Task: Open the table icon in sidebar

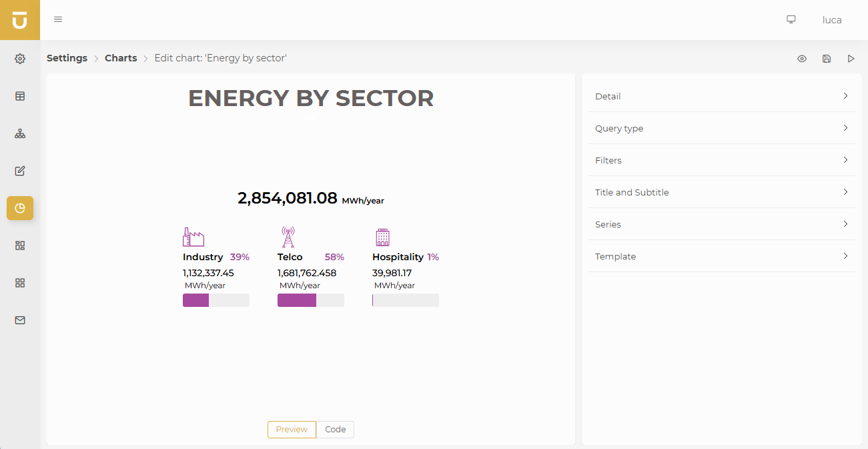Action: tap(20, 96)
